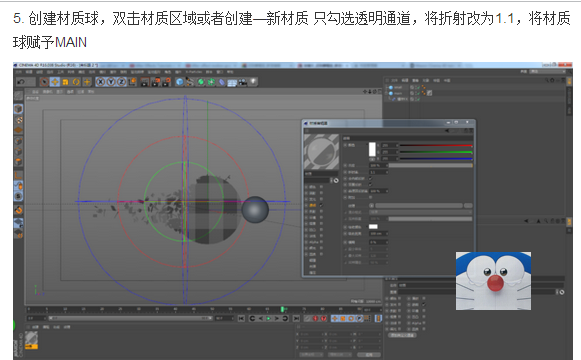This screenshot has height=360, width=581.
Task: Click the blue deformer icon
Action: point(222,82)
